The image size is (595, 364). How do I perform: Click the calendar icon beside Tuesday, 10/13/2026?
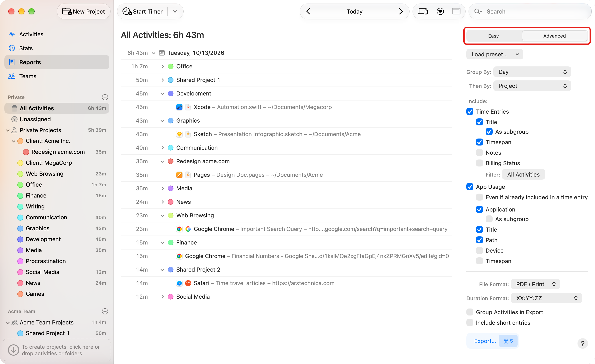coord(162,53)
